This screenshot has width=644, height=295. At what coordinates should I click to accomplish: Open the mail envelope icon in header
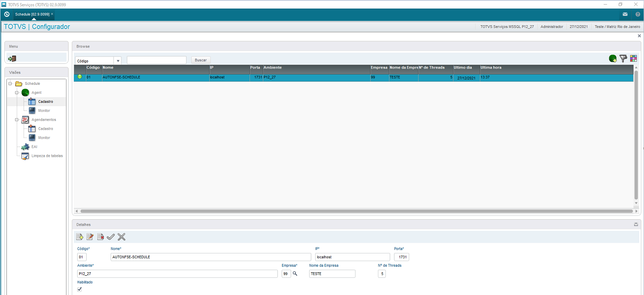click(625, 14)
